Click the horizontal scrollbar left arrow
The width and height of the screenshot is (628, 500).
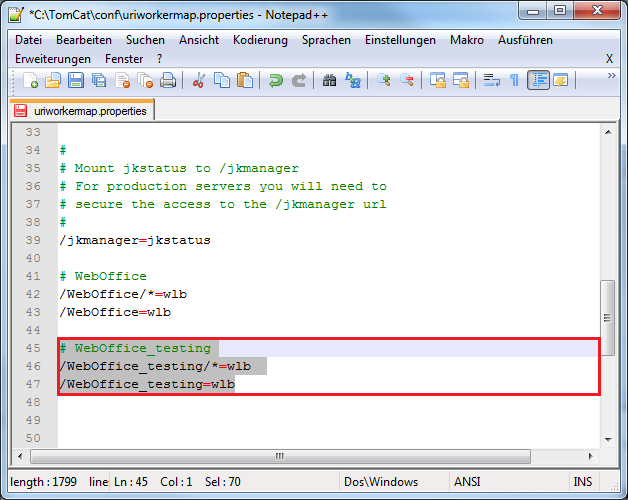point(20,456)
